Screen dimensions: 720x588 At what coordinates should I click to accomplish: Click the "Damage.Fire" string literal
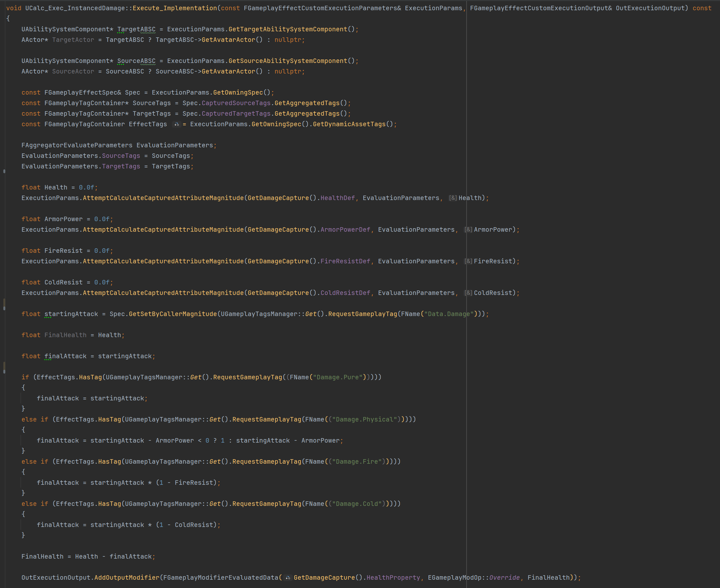(357, 462)
